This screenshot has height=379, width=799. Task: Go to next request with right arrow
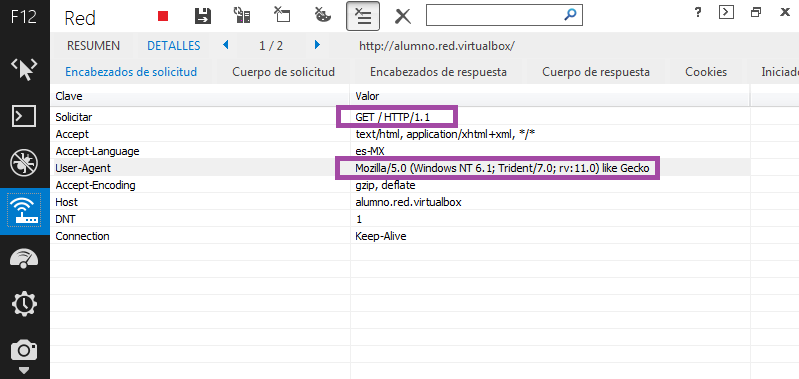(317, 45)
